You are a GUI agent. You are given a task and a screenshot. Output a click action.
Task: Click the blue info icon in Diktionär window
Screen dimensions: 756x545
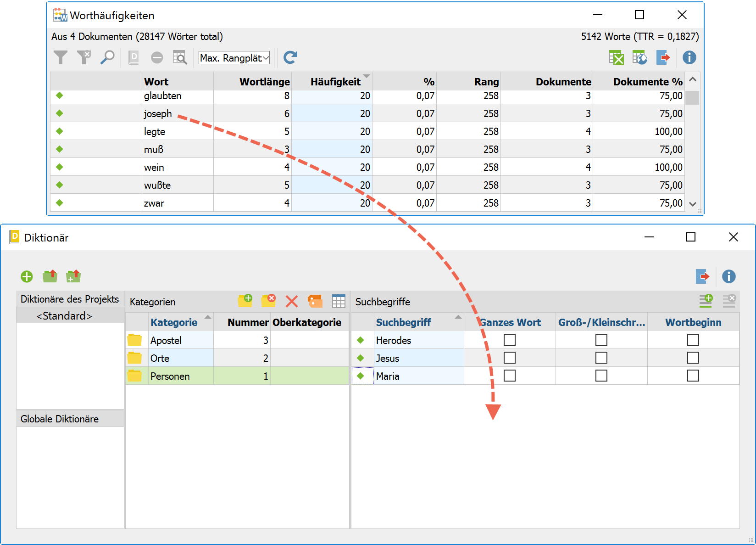click(x=728, y=276)
